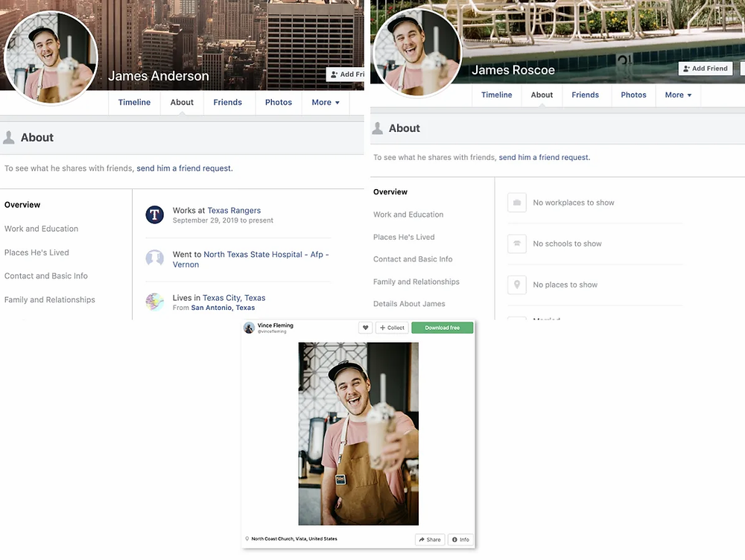The width and height of the screenshot is (745, 560).
Task: Click 'No schools to show' text
Action: click(x=567, y=244)
